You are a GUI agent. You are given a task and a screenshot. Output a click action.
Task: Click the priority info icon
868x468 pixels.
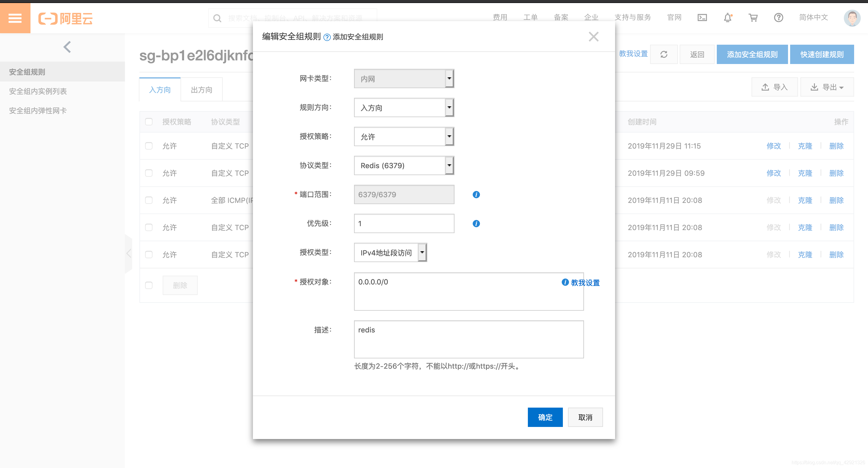point(476,223)
